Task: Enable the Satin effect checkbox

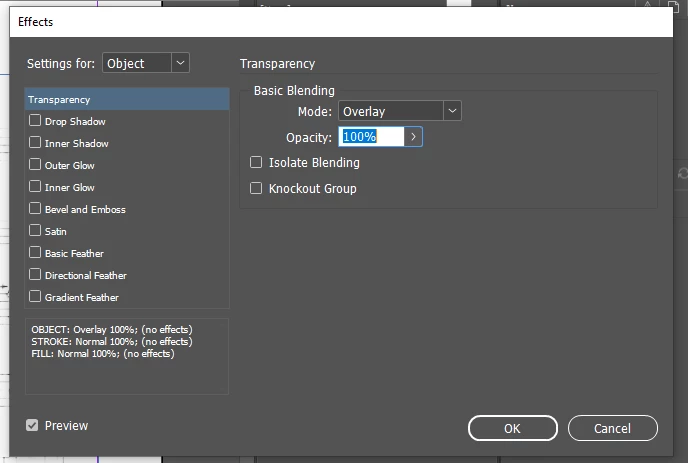Action: (35, 230)
